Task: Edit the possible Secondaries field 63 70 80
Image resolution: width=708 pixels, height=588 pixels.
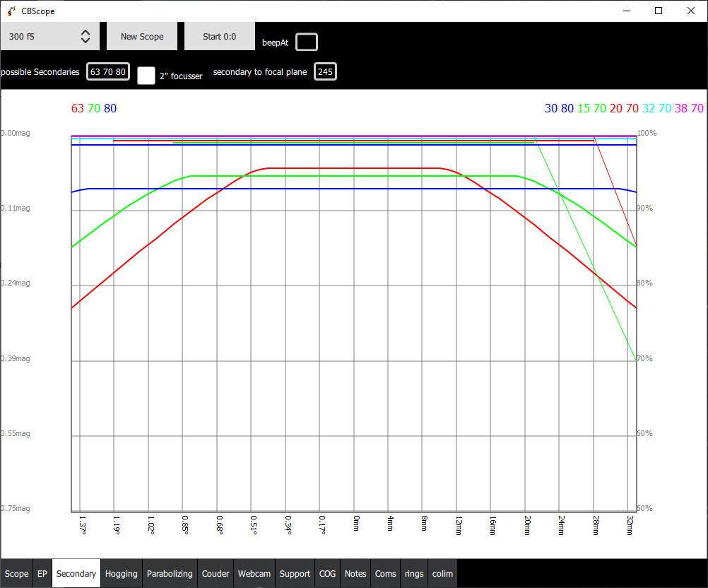Action: (108, 72)
